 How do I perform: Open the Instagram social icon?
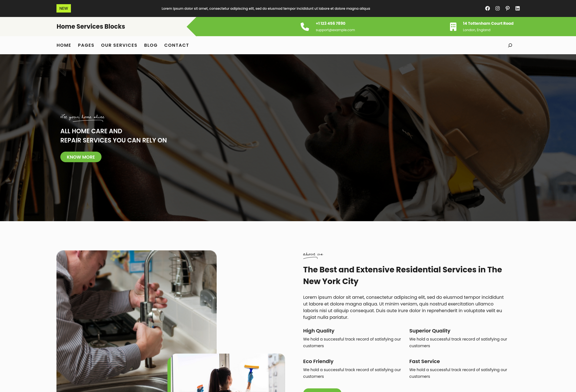pyautogui.click(x=497, y=8)
